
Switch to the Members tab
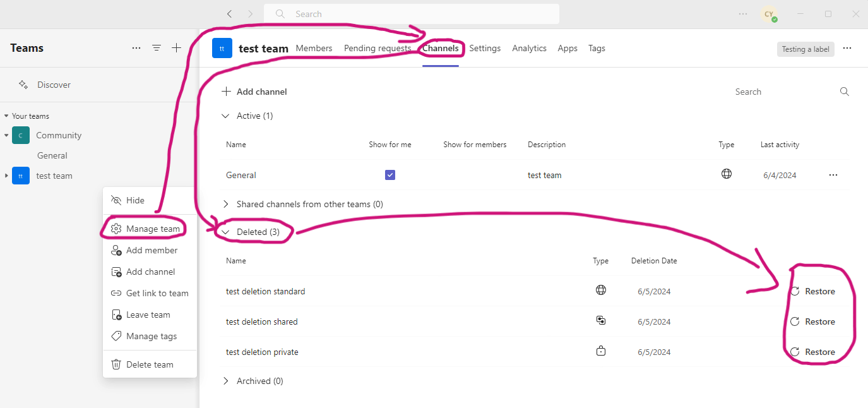coord(314,48)
